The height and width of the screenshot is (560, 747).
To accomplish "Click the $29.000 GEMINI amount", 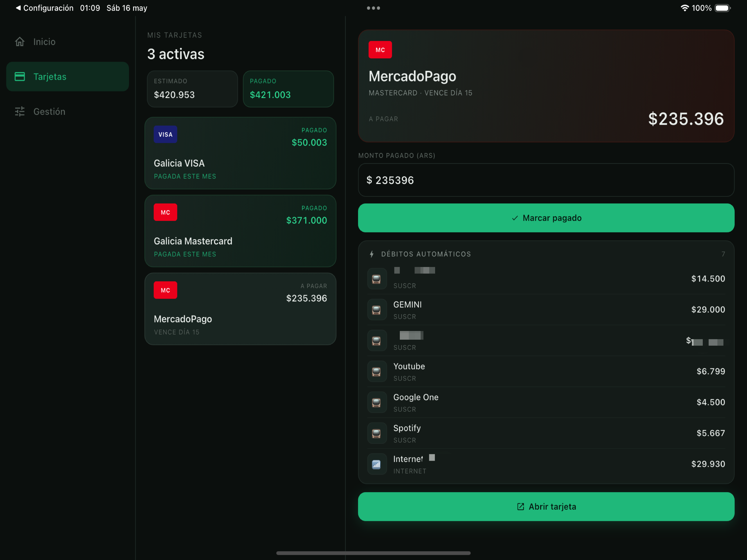I will [x=708, y=310].
